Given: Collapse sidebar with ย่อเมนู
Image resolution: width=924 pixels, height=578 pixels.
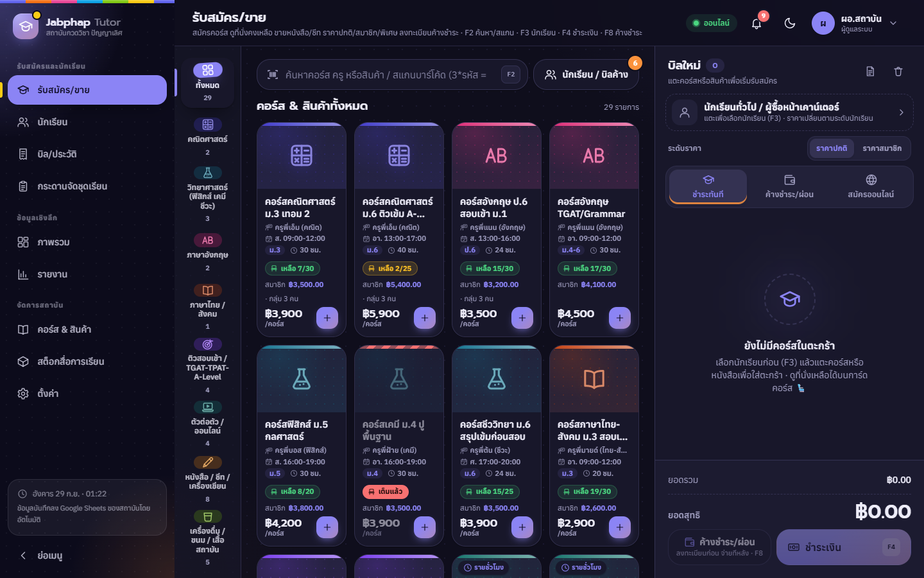Looking at the screenshot, I should [x=87, y=556].
